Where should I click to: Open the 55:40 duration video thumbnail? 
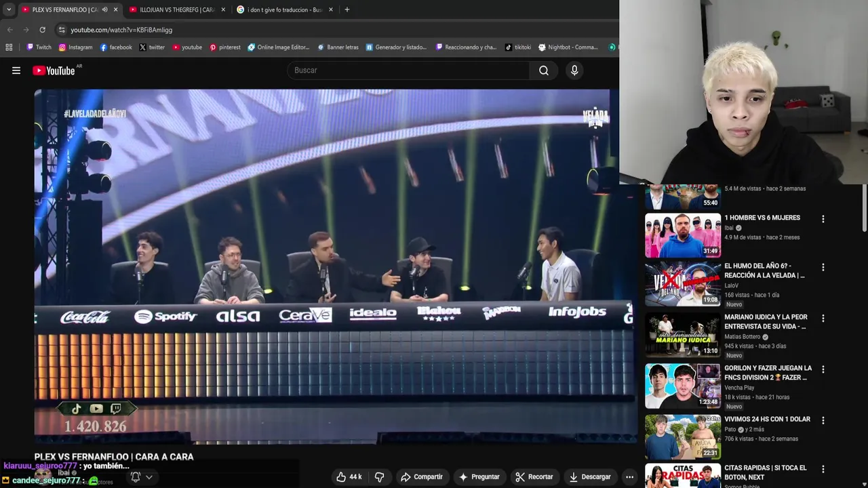(x=683, y=197)
